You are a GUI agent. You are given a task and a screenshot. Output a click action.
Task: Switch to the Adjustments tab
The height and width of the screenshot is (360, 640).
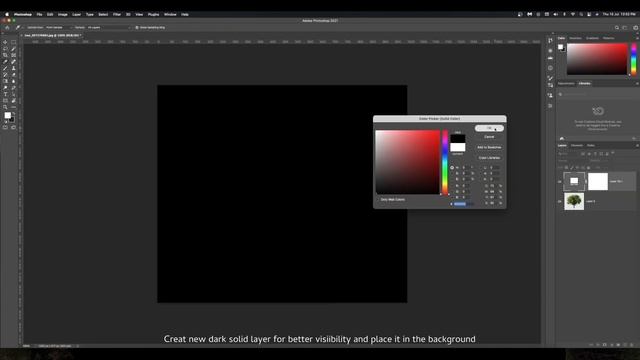(x=566, y=83)
